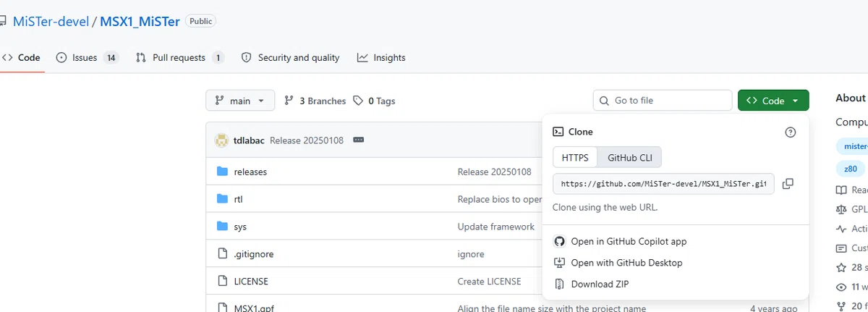
Task: Click the Insights graph icon
Action: click(362, 58)
